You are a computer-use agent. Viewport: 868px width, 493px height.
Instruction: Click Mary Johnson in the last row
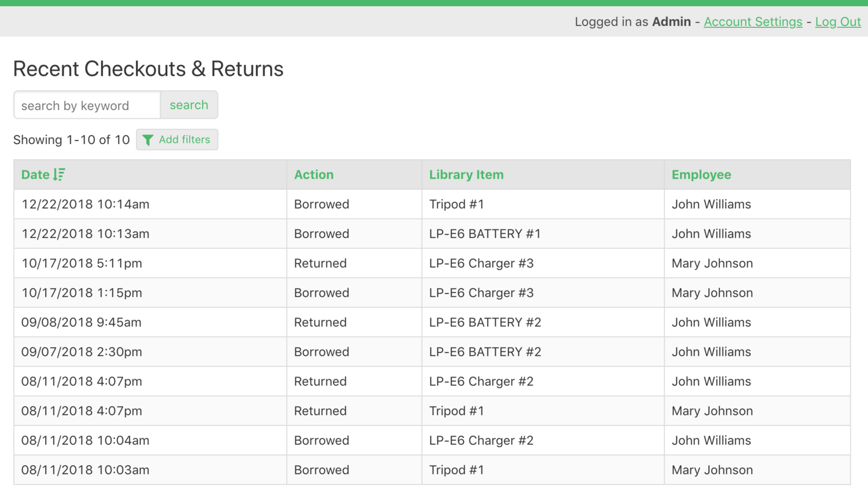coord(712,470)
